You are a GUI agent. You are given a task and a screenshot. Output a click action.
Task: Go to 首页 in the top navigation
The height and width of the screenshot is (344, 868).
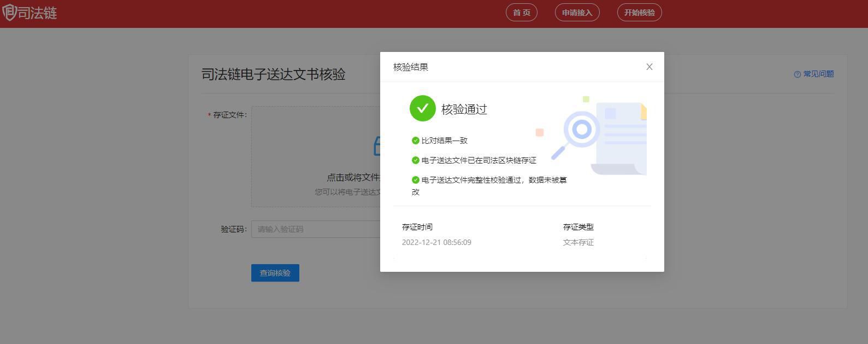click(x=521, y=13)
